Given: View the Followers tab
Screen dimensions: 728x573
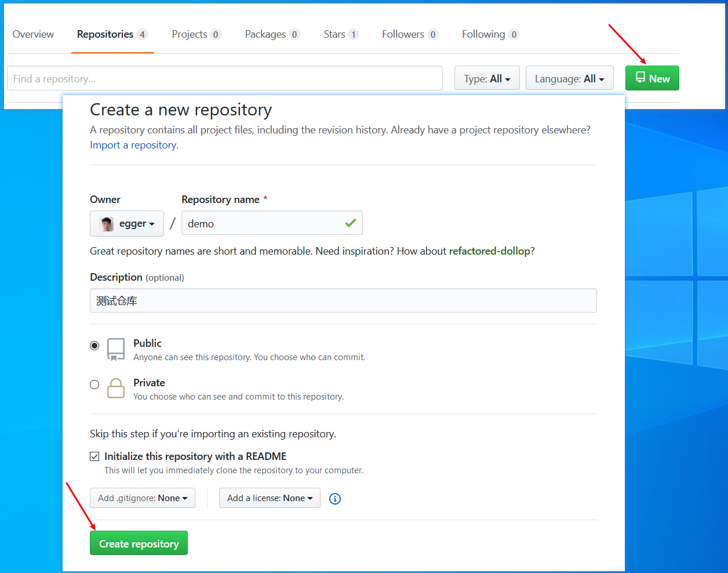Looking at the screenshot, I should (410, 34).
